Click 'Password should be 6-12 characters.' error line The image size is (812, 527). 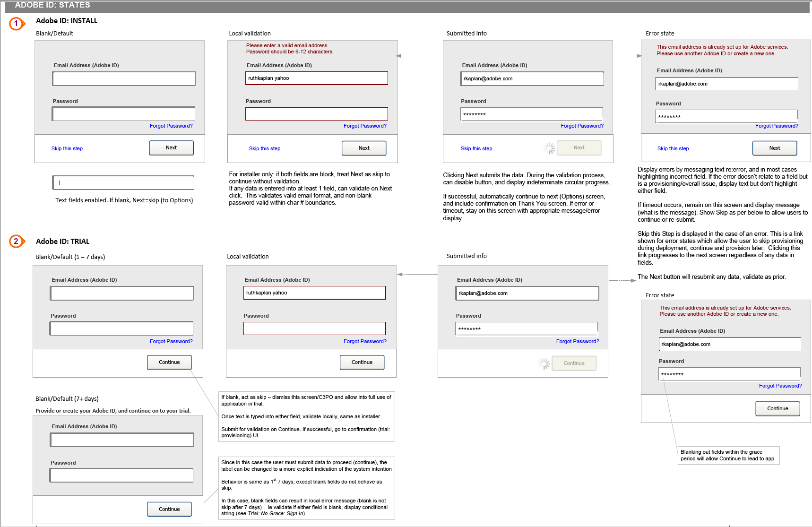[290, 52]
